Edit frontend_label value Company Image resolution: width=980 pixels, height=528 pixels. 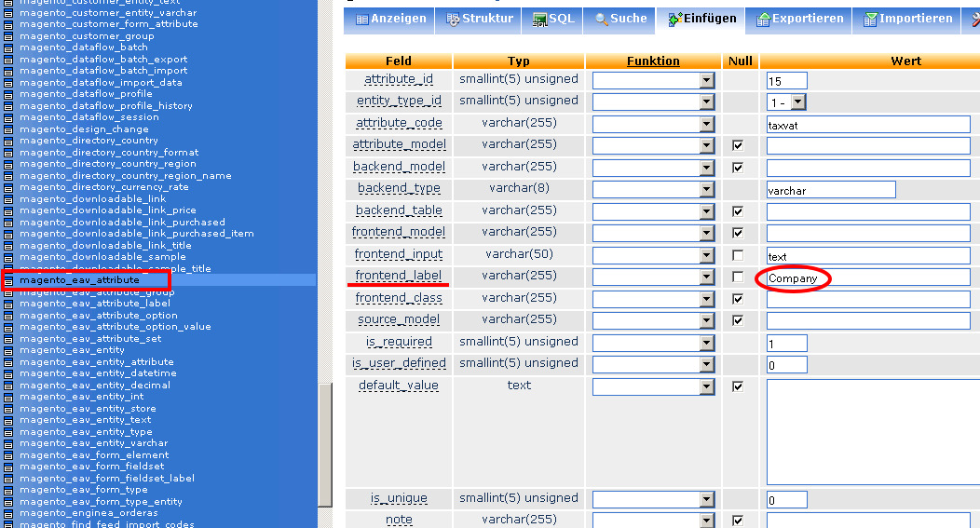(x=868, y=278)
